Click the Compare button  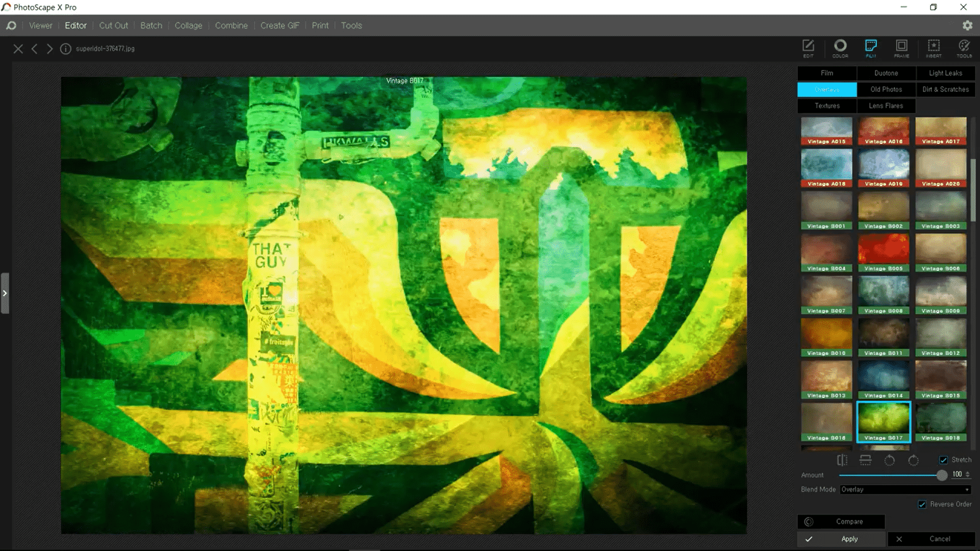[x=841, y=522]
